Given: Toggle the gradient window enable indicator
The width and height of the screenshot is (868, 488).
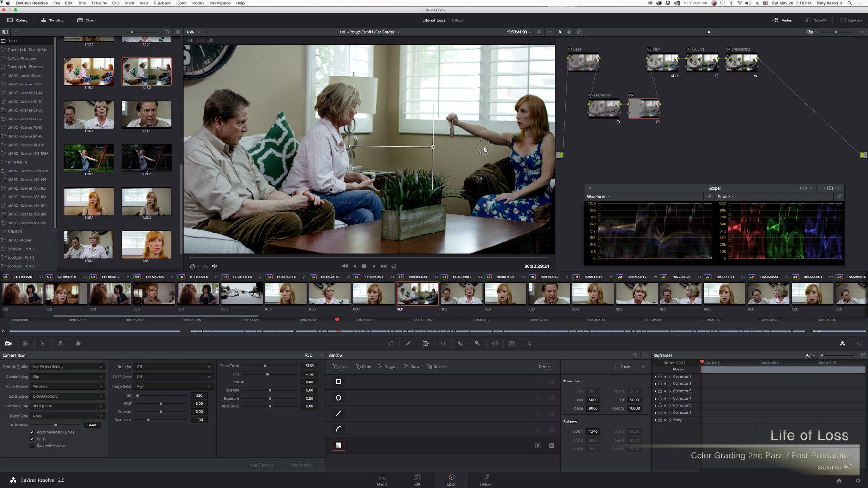Looking at the screenshot, I should pyautogui.click(x=538, y=446).
